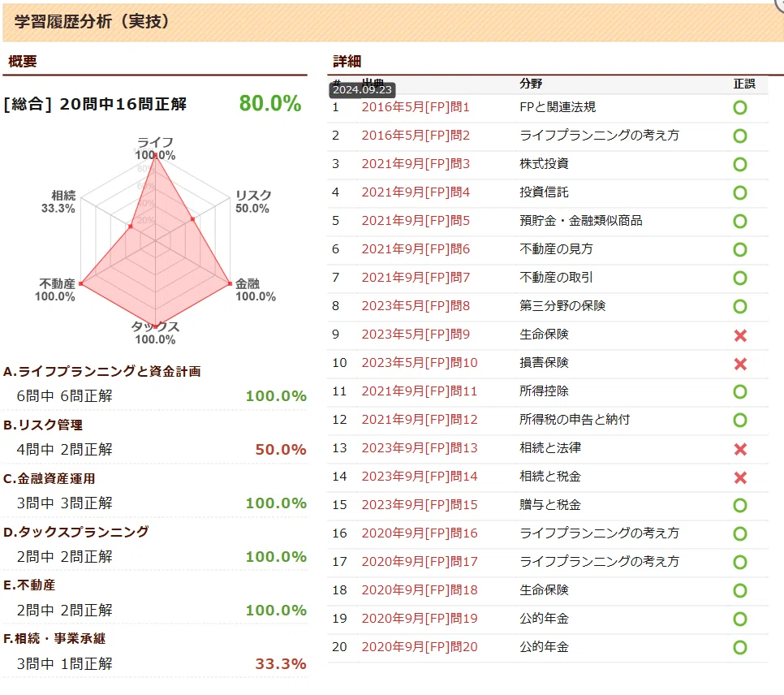This screenshot has width=784, height=695.
Task: Click the F.相続・事業承継 heading
Action: (54, 638)
